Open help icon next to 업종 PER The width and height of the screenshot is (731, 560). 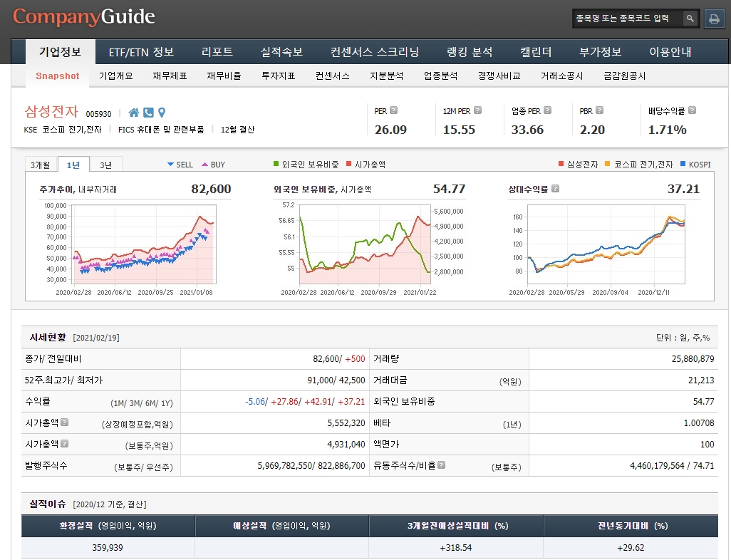pyautogui.click(x=547, y=110)
